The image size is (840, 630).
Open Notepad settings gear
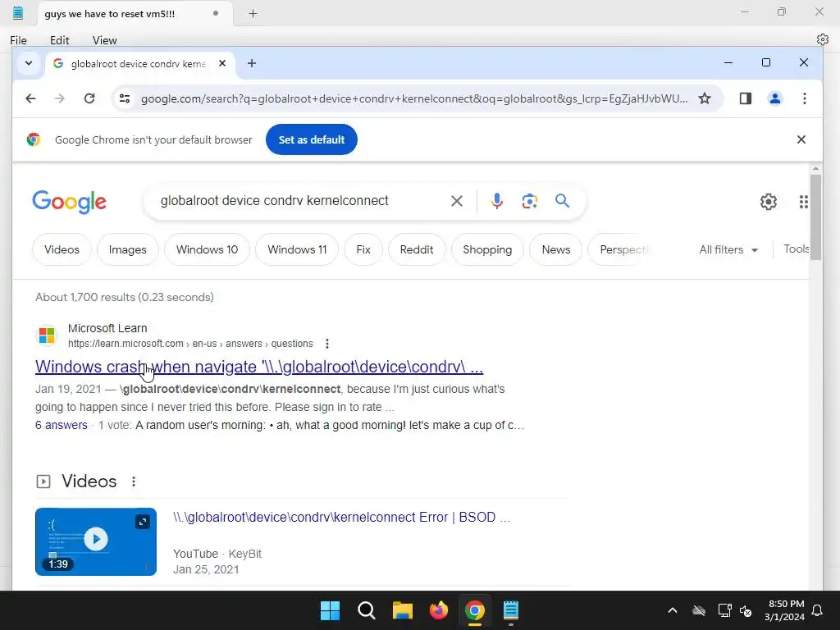(822, 39)
